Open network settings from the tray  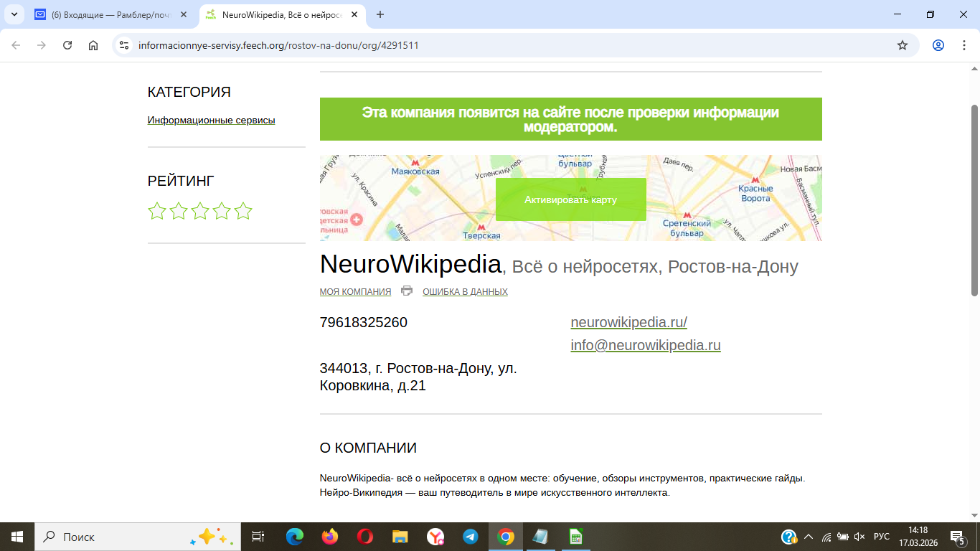826,537
